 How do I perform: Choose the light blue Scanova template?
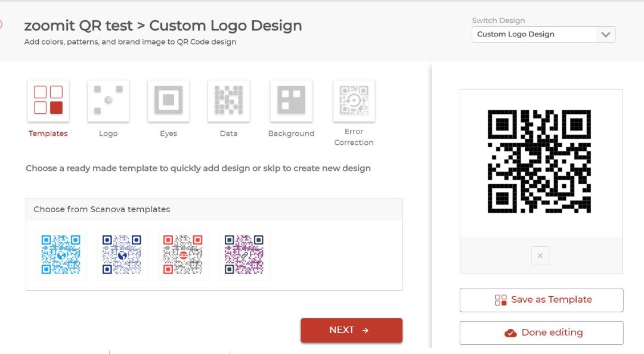pos(61,254)
